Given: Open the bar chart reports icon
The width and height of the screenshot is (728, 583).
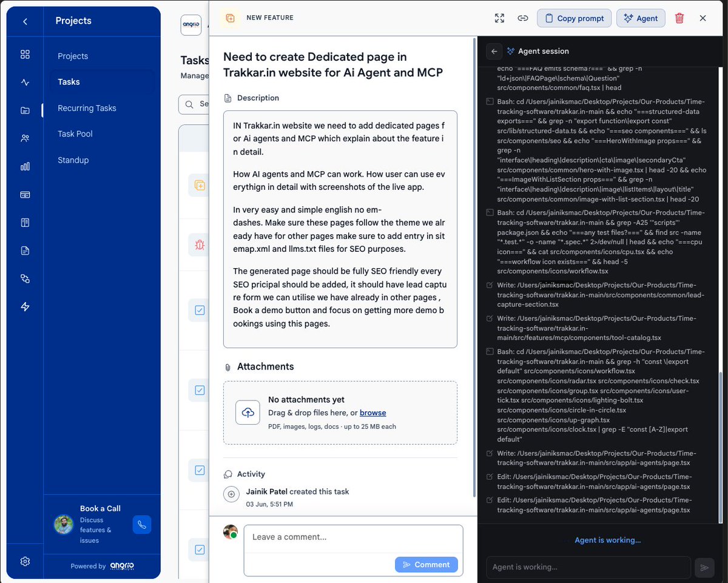Looking at the screenshot, I should 25,166.
